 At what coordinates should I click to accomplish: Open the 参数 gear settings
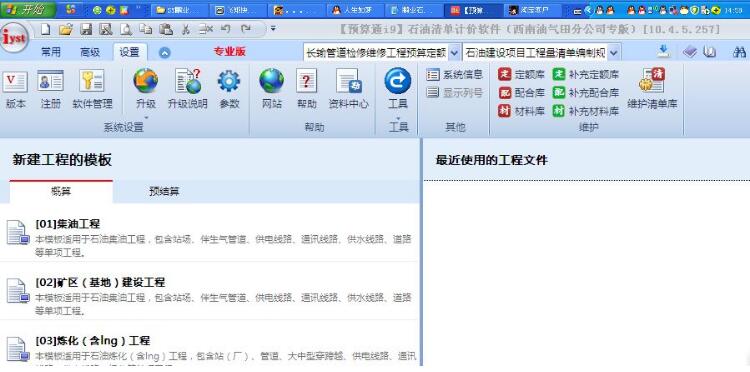pyautogui.click(x=229, y=89)
